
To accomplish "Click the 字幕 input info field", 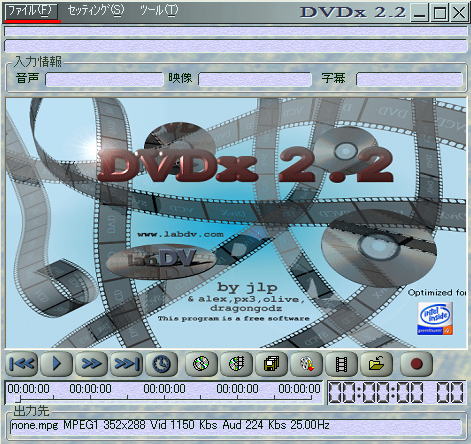I will click(409, 80).
